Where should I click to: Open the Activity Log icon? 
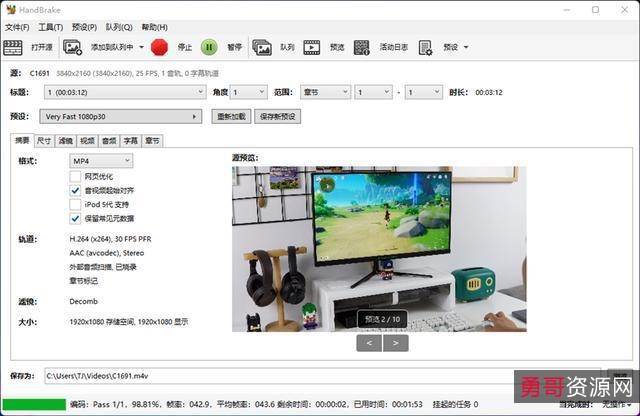[362, 47]
